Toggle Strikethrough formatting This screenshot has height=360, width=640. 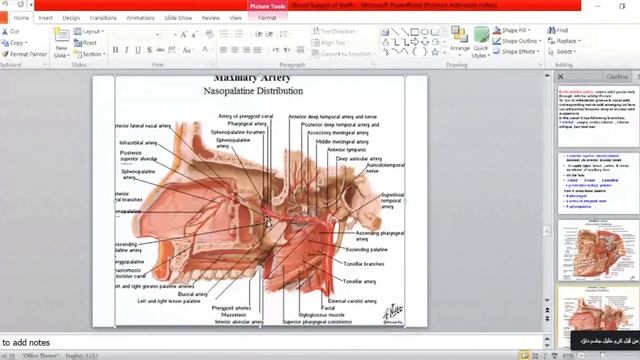(160, 50)
